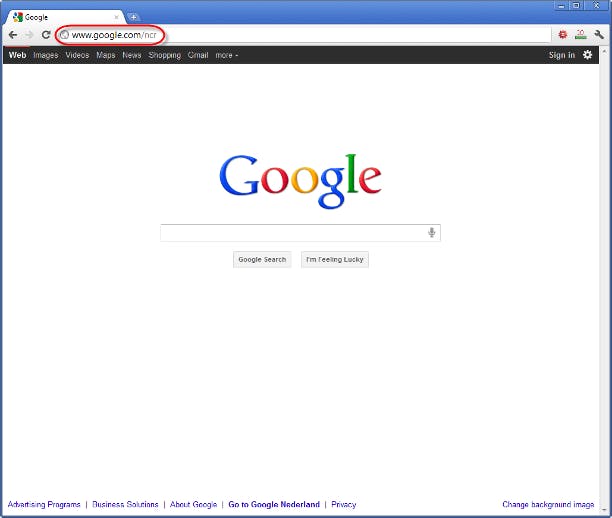Open a new tab with the plus button
Image resolution: width=612 pixels, height=518 pixels.
[x=133, y=17]
